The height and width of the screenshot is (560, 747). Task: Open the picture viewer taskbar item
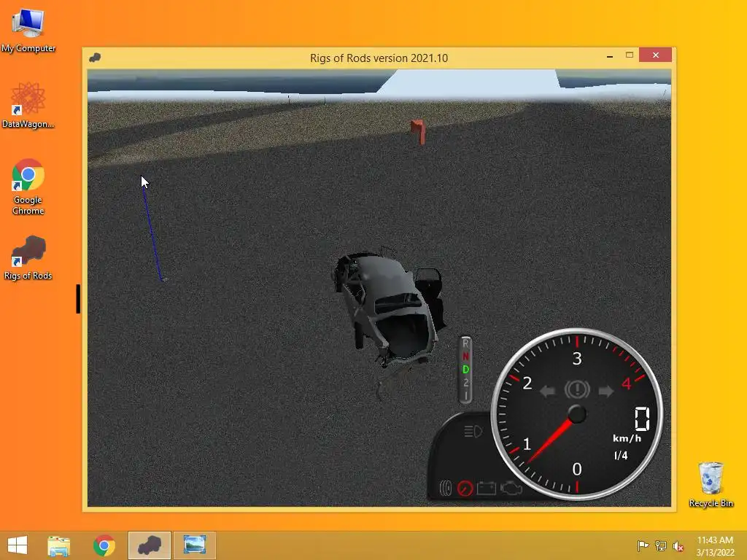click(x=194, y=545)
